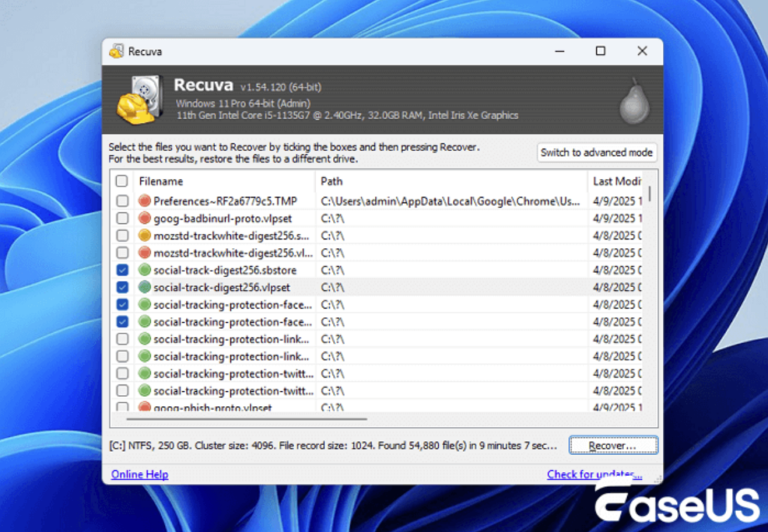Click the Recuva title bar app icon
768x532 pixels.
coord(116,52)
